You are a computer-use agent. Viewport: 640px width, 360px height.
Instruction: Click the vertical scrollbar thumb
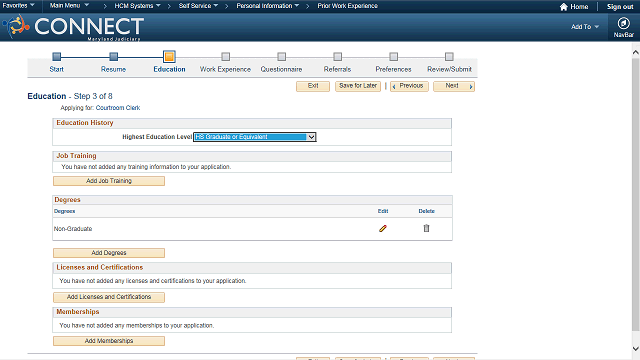636,194
